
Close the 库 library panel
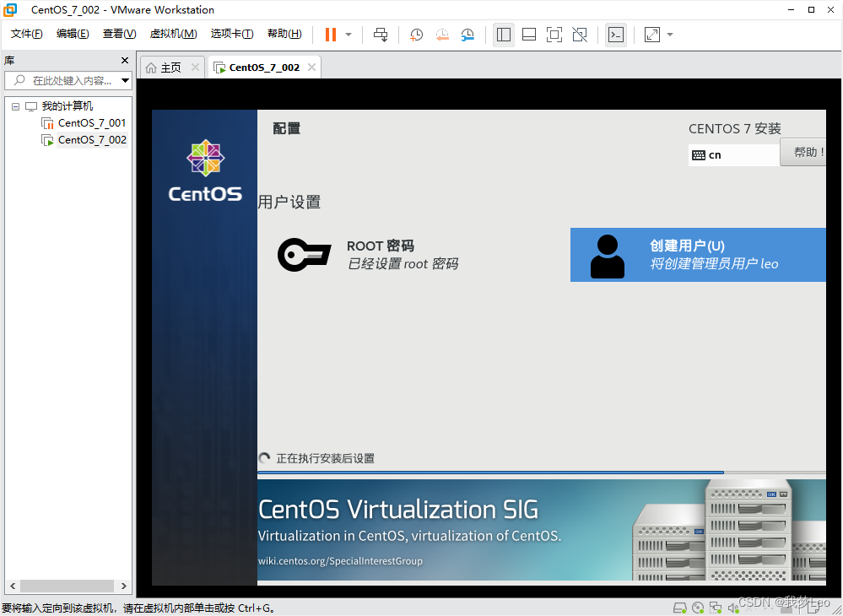tap(125, 60)
